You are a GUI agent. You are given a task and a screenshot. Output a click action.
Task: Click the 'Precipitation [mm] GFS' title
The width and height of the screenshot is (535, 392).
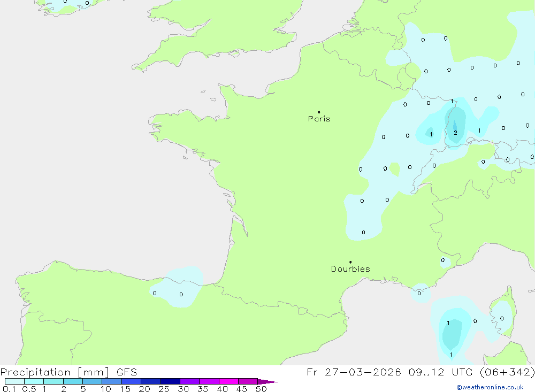68,372
